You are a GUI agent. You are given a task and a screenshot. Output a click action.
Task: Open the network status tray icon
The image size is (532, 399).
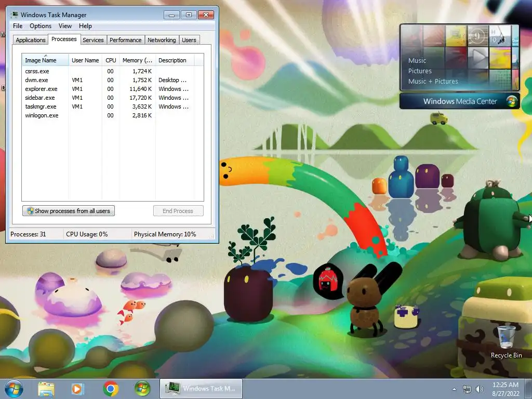point(467,389)
